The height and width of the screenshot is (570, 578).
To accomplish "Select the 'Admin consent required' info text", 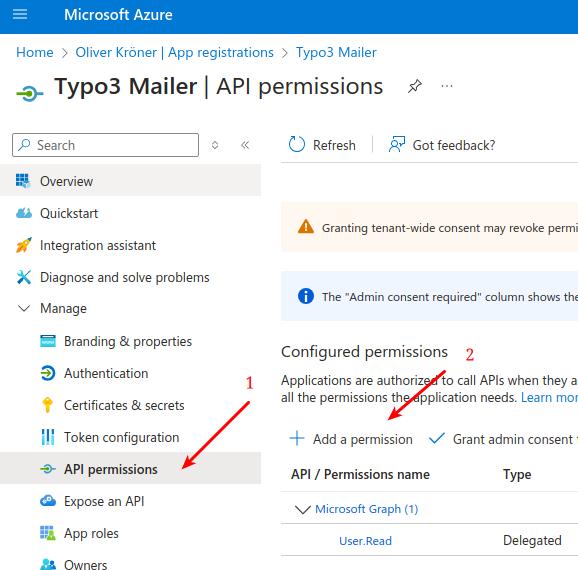I will click(x=450, y=297).
